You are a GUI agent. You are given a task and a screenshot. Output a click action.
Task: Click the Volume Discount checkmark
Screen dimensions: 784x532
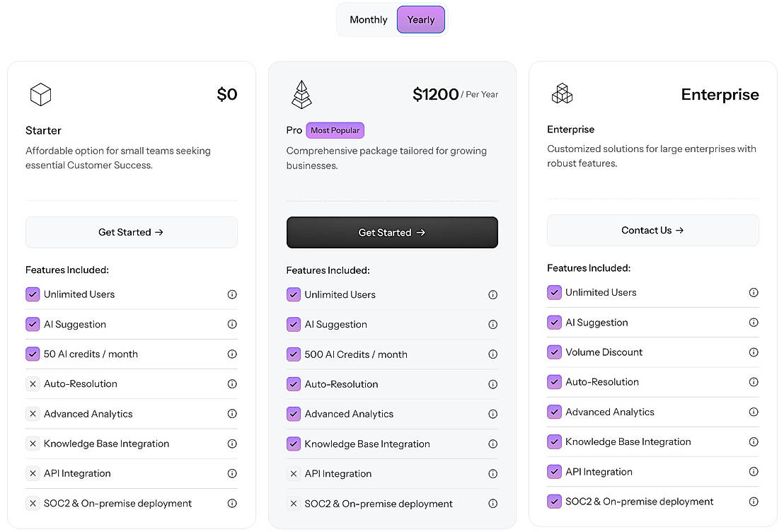[554, 352]
